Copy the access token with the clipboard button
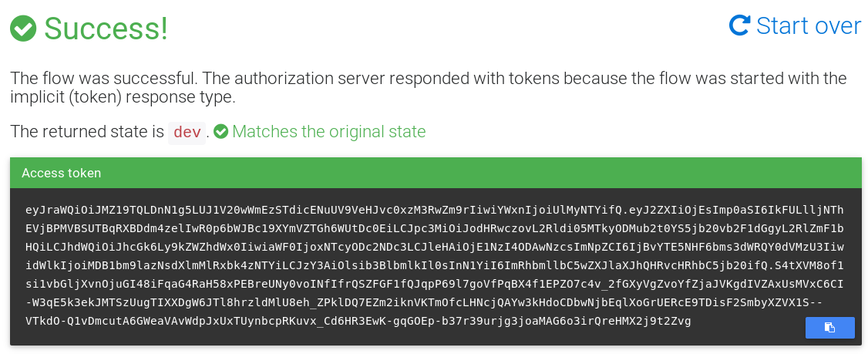868x354 pixels. click(x=829, y=328)
